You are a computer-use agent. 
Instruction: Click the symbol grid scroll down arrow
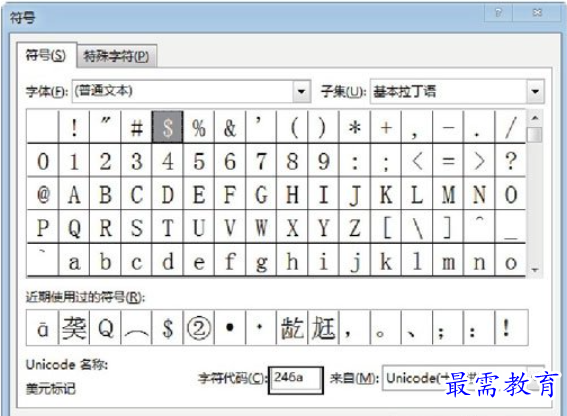pyautogui.click(x=535, y=270)
